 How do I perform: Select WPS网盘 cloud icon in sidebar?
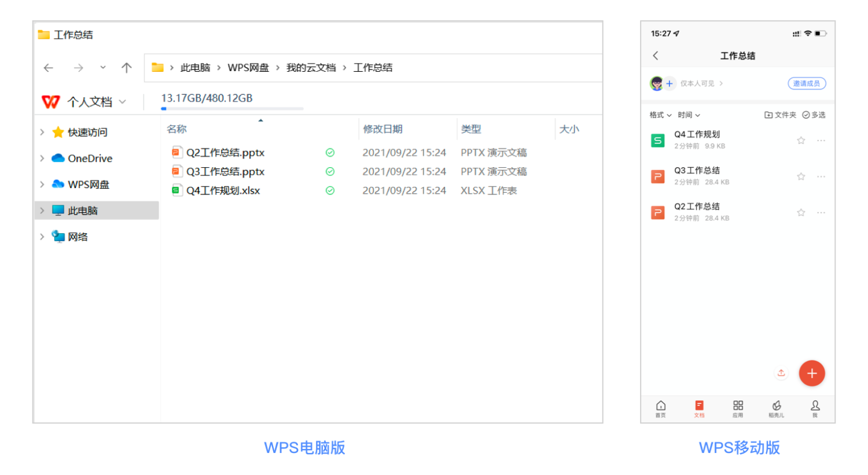tap(58, 184)
